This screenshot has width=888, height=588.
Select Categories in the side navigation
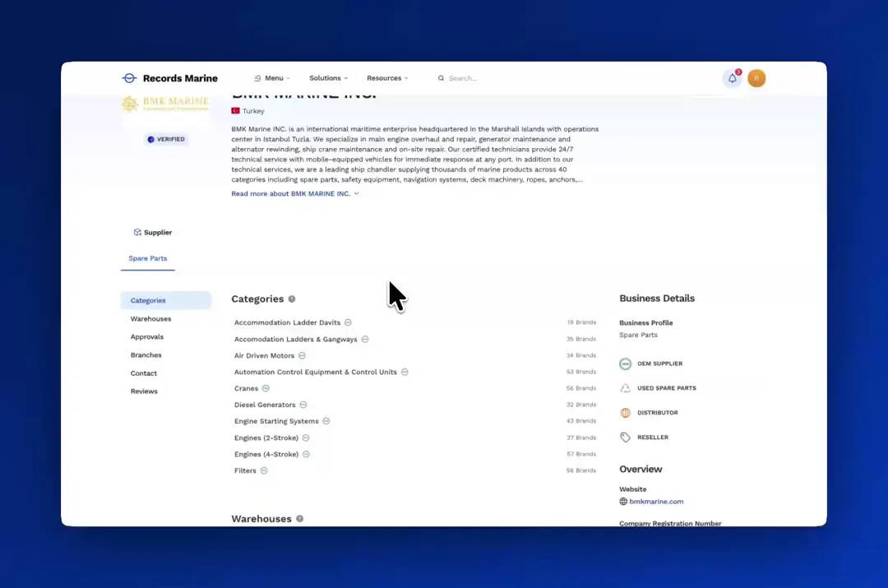click(166, 301)
